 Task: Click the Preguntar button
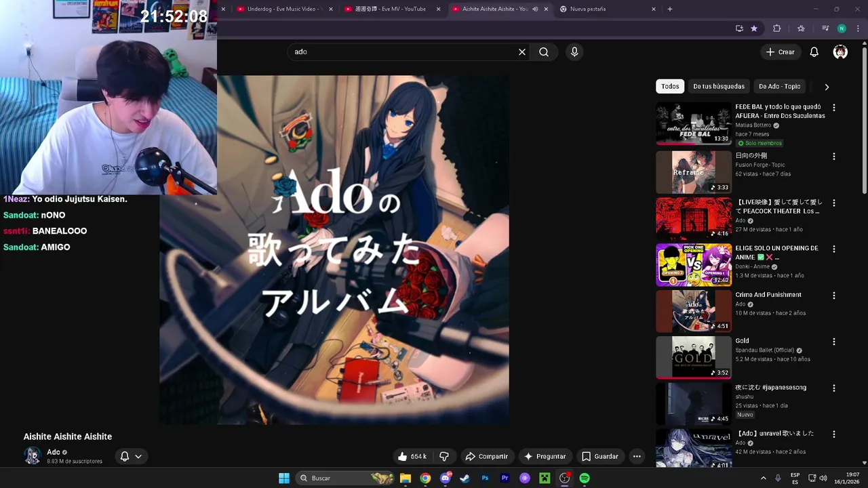pyautogui.click(x=545, y=457)
